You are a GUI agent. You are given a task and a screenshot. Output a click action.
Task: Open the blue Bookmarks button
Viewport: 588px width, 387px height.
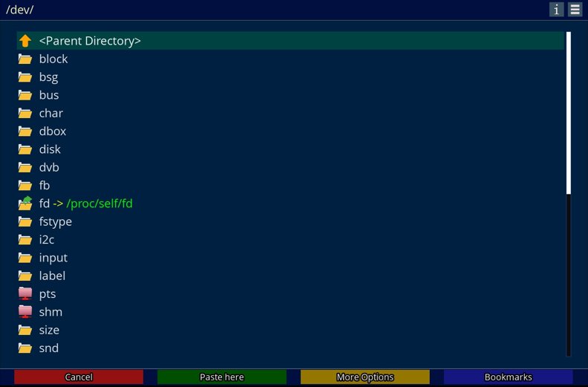click(508, 377)
